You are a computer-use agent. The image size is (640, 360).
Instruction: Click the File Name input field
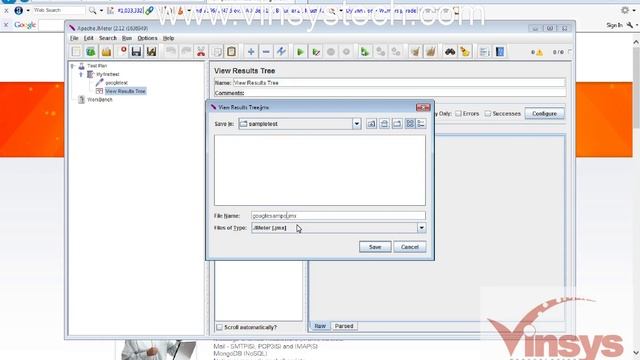338,216
